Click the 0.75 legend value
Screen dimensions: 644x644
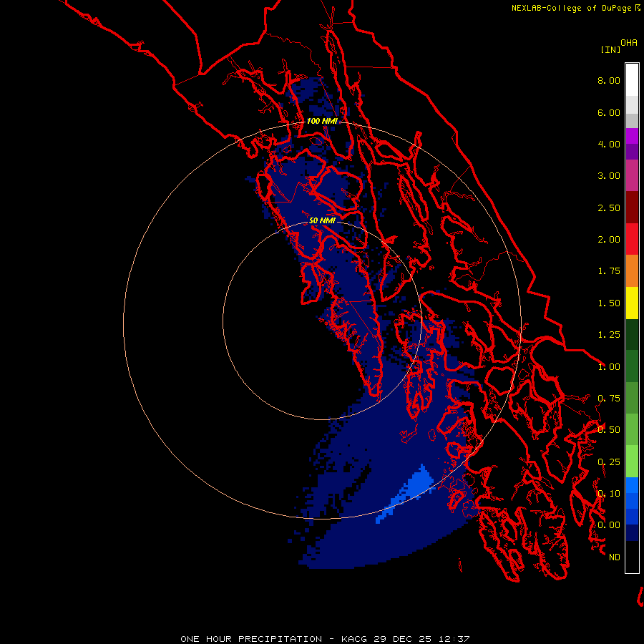point(609,399)
